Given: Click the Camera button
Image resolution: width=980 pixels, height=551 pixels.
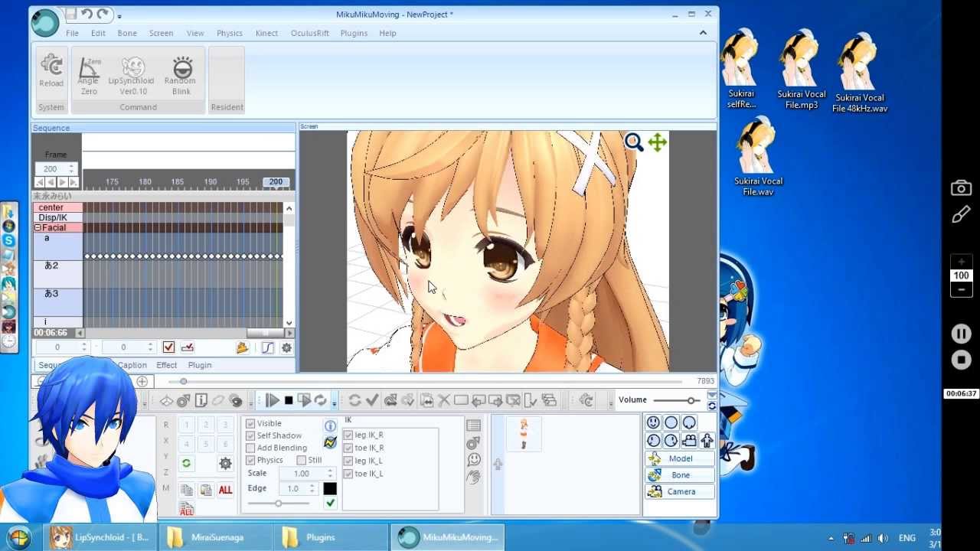Looking at the screenshot, I should pos(680,491).
